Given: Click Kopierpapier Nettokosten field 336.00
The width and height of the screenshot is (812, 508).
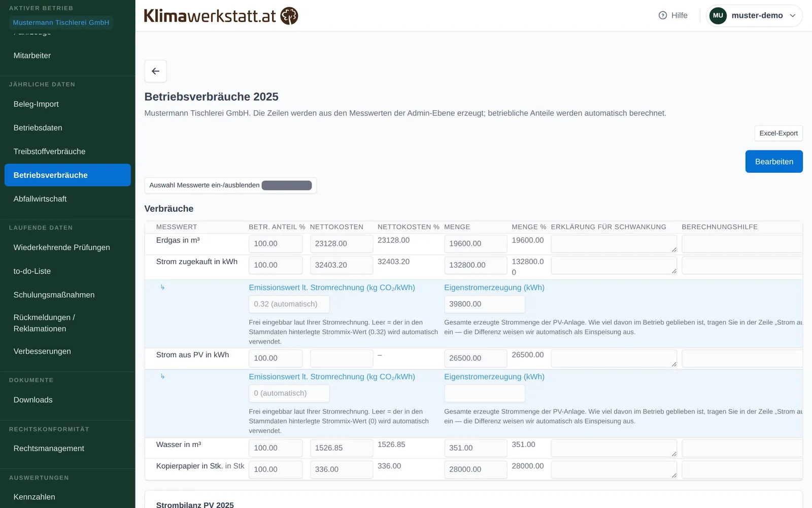Looking at the screenshot, I should [x=342, y=469].
